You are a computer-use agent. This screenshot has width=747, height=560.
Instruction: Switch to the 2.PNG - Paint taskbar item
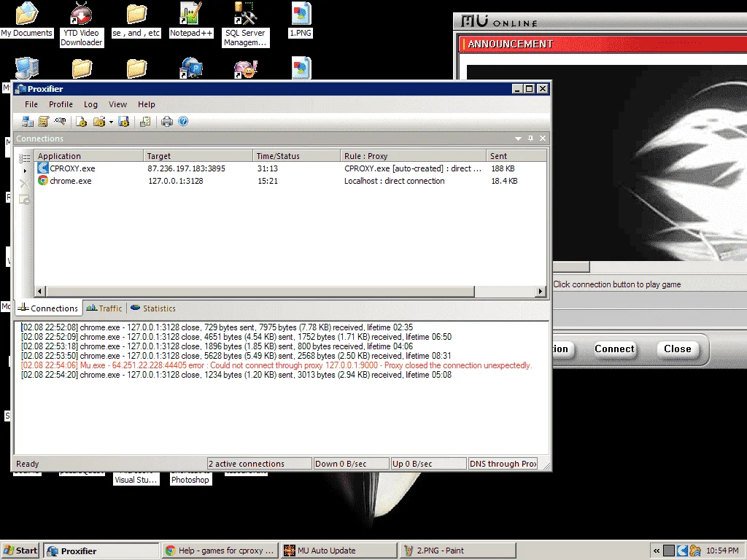point(458,551)
